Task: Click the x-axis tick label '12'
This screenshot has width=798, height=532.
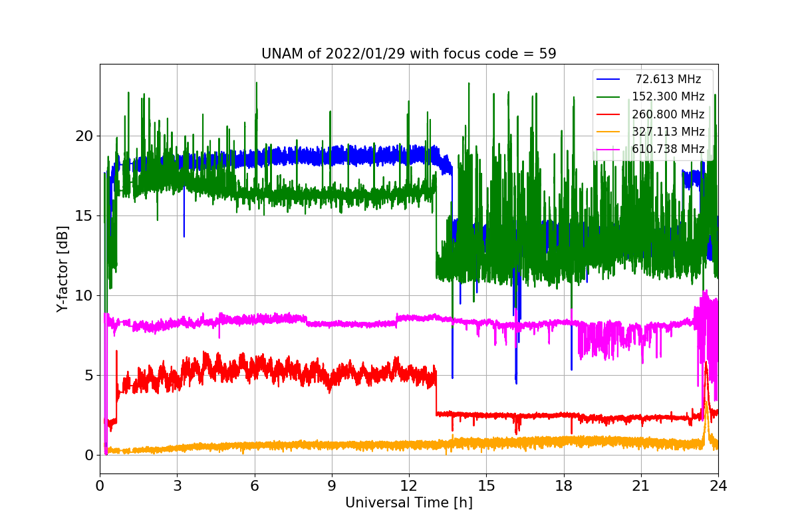Action: coord(409,485)
